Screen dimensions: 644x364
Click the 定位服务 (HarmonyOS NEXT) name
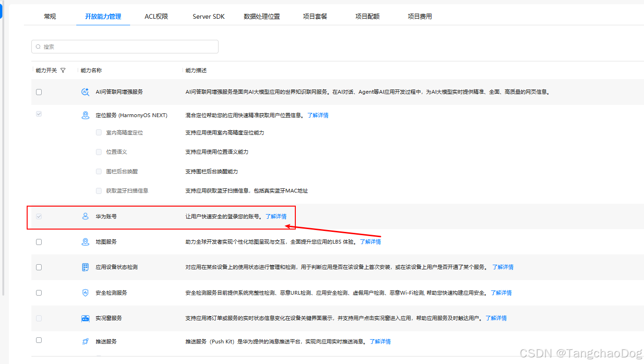pos(132,115)
